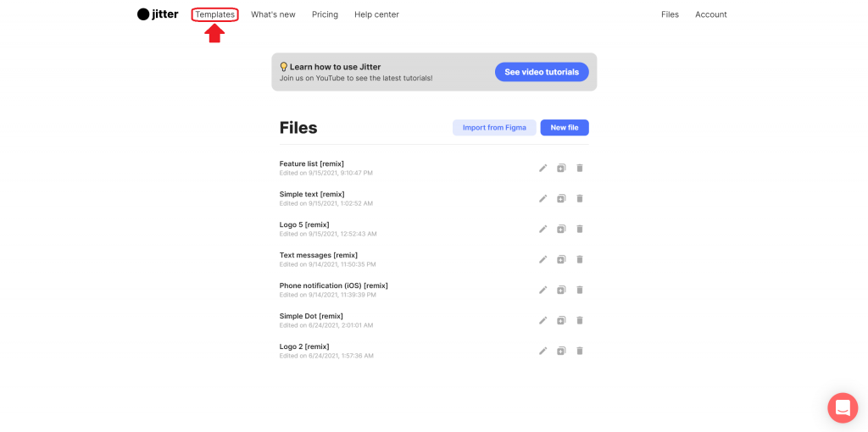Delete Phone notification (iOS) [remix] file
This screenshot has height=432, width=868.
(x=580, y=290)
